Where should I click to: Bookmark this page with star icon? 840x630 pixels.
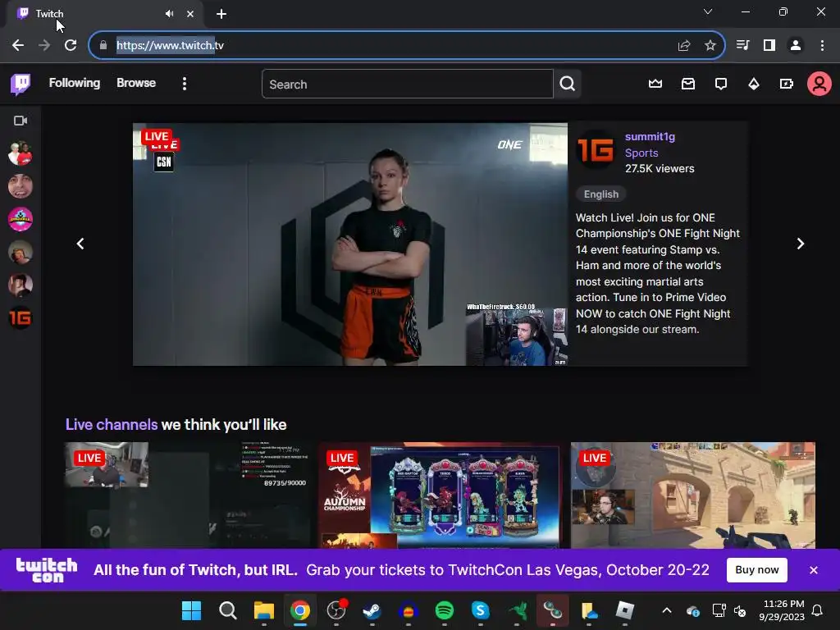(x=710, y=46)
